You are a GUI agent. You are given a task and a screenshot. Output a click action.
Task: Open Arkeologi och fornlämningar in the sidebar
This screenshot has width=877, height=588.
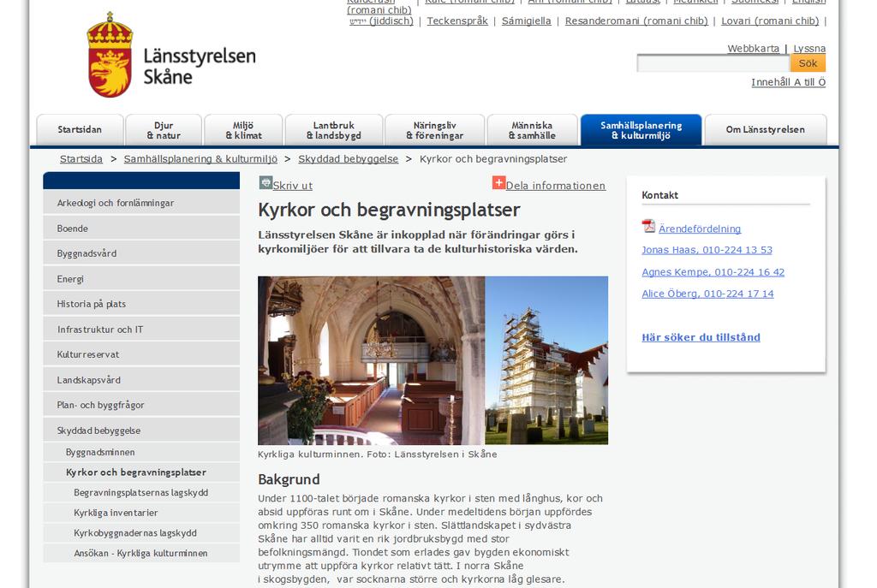(x=141, y=203)
